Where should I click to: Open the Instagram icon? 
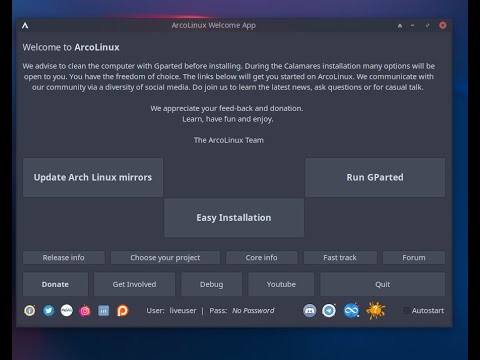click(85, 311)
